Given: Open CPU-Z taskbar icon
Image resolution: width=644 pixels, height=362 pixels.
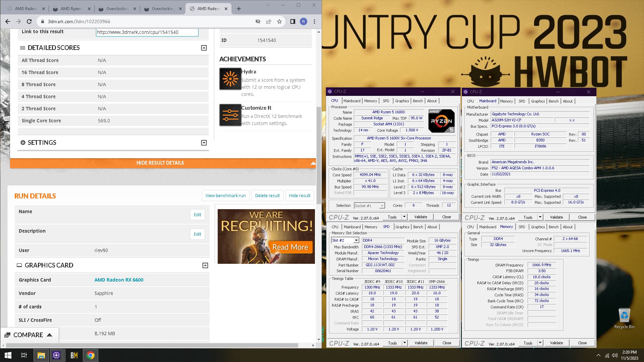Looking at the screenshot, I should point(56,355).
